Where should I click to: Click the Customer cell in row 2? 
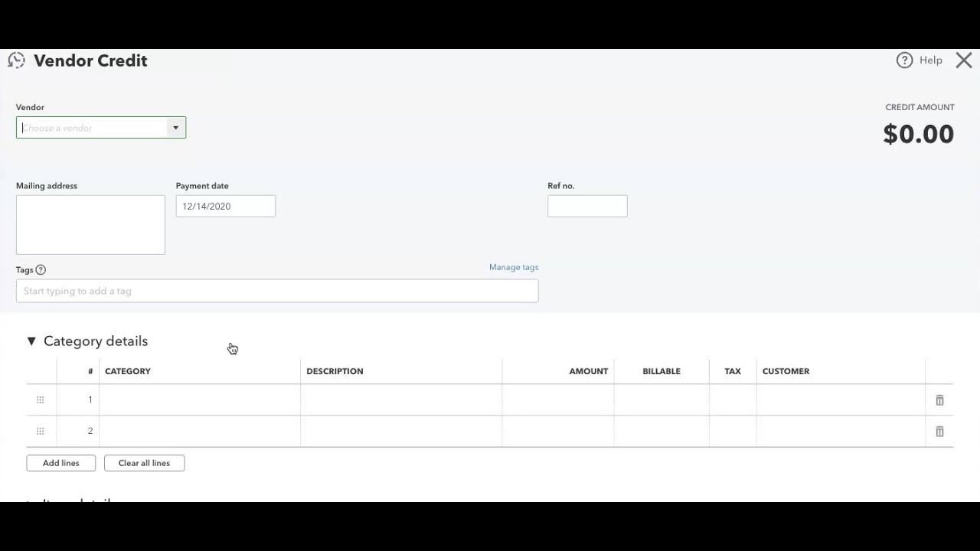point(841,432)
